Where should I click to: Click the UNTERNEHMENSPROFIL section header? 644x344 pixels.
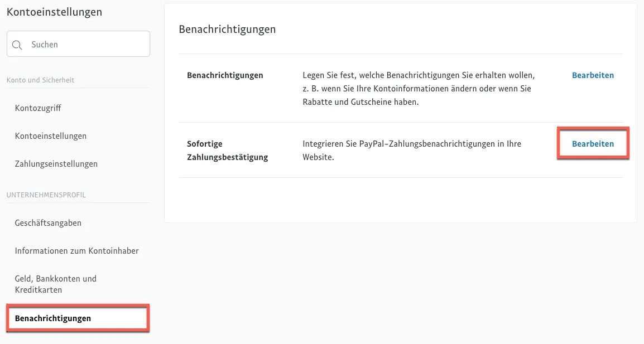(46, 195)
